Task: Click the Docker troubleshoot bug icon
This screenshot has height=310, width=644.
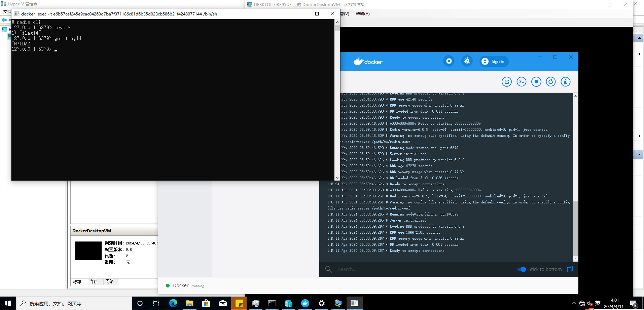Action: click(467, 61)
